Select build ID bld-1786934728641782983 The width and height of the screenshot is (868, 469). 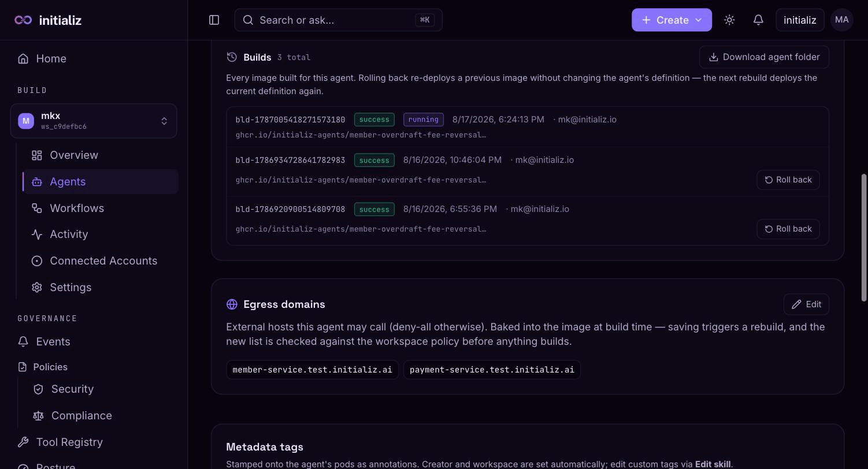(290, 161)
